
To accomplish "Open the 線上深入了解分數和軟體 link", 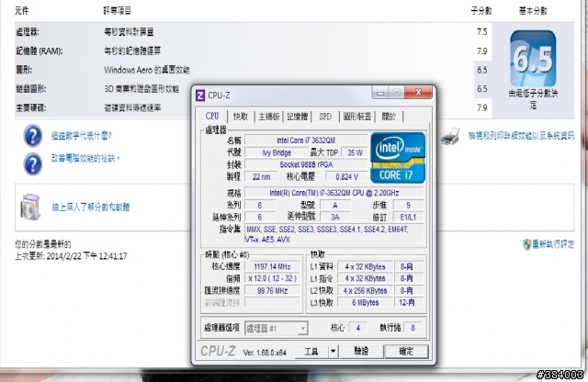I will click(91, 207).
